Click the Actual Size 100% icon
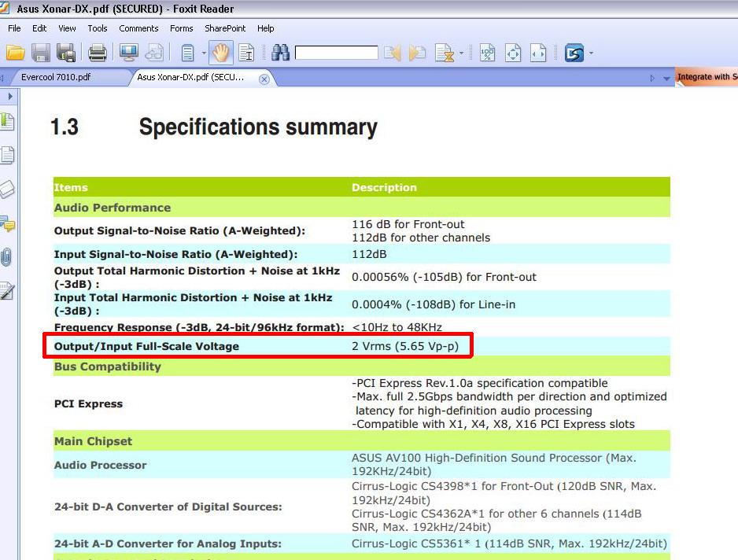Viewport: 738px width, 560px height. (488, 53)
